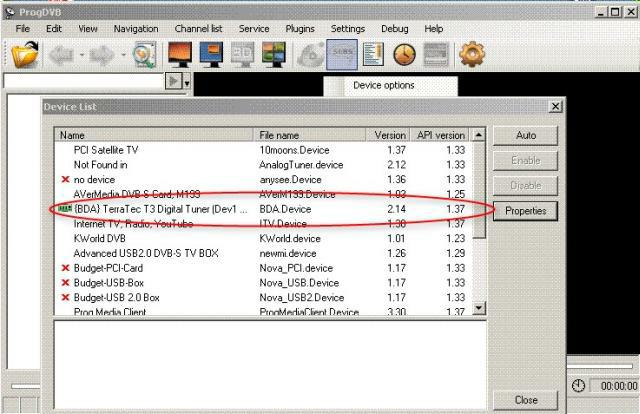Open the Channel list menu
The width and height of the screenshot is (640, 414).
click(x=197, y=29)
